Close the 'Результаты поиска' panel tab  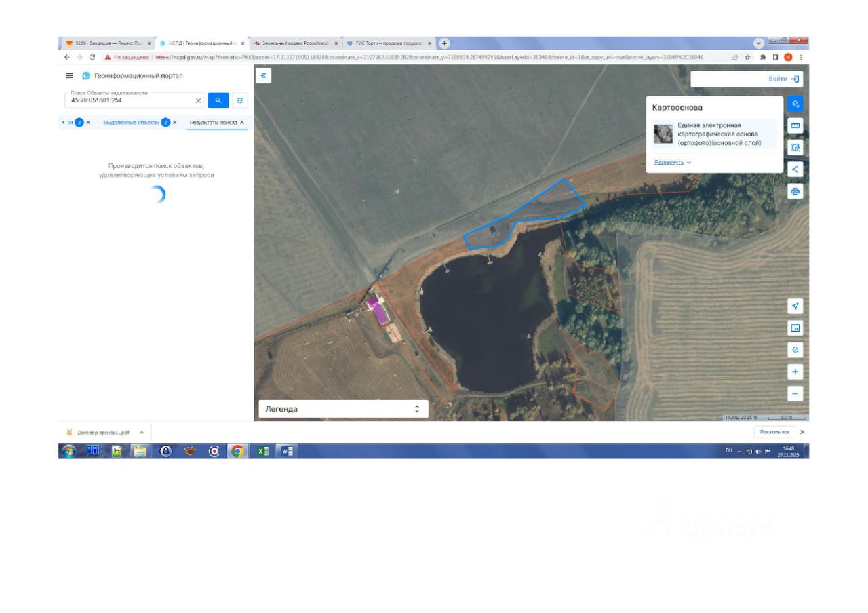pyautogui.click(x=242, y=123)
